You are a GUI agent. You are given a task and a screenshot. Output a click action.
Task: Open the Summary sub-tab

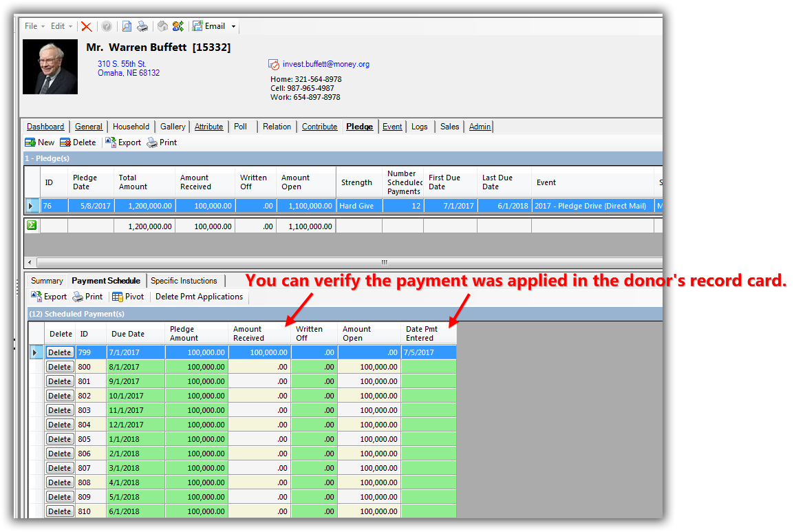47,281
